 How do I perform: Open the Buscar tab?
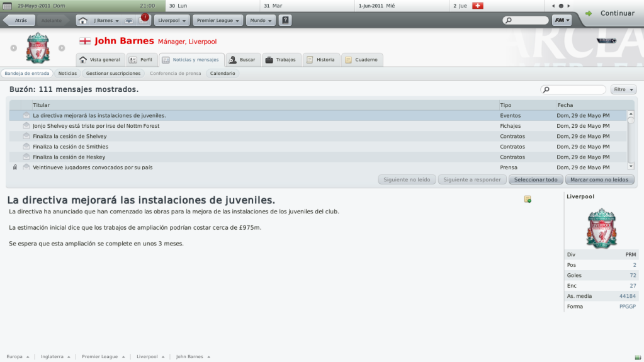click(242, 60)
